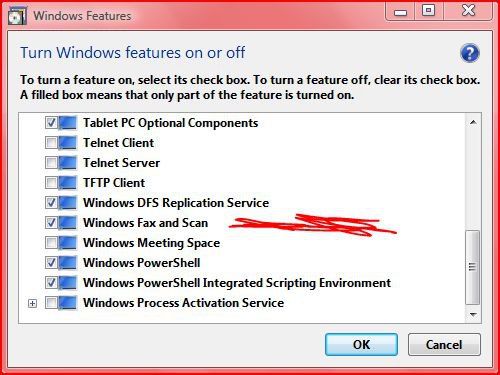Enable the Telnet Server checkbox
The image size is (500, 375).
click(x=51, y=162)
